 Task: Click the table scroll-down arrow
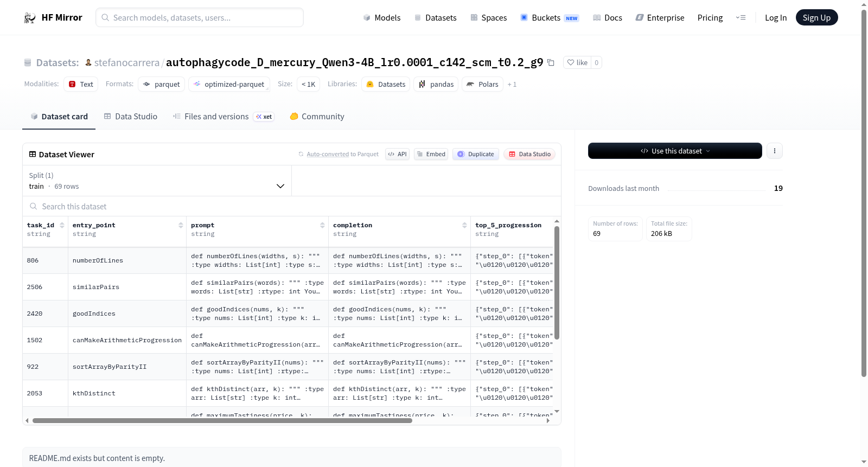click(557, 412)
